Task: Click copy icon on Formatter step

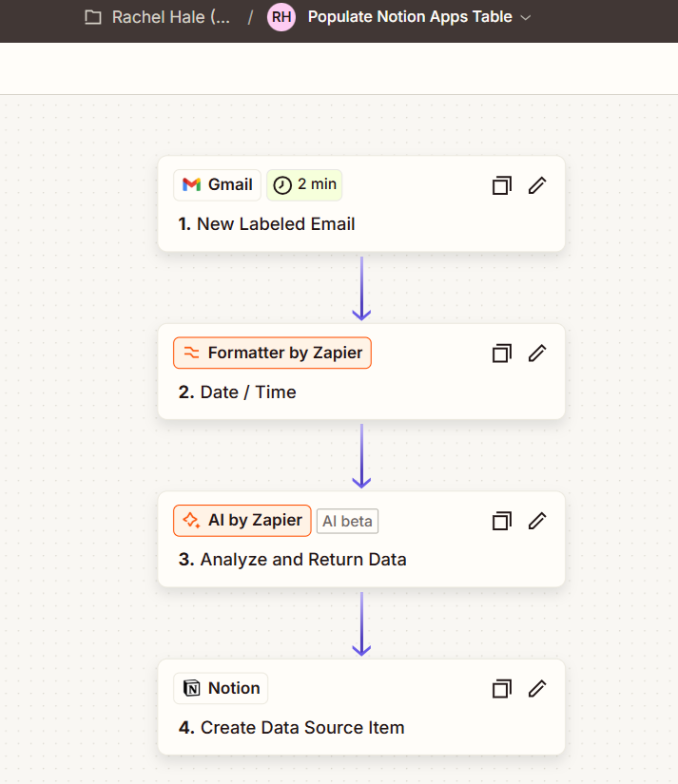Action: point(501,354)
